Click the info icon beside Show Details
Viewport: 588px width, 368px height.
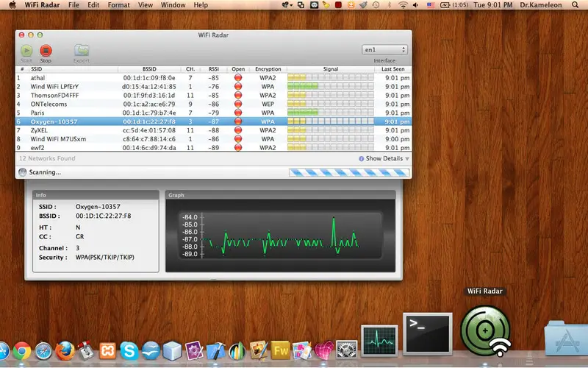(361, 158)
